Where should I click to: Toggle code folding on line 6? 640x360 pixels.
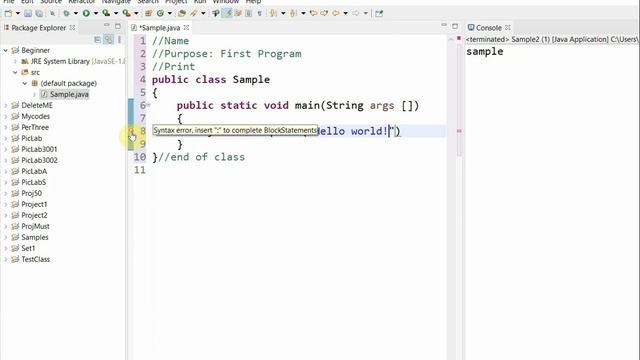pyautogui.click(x=148, y=105)
